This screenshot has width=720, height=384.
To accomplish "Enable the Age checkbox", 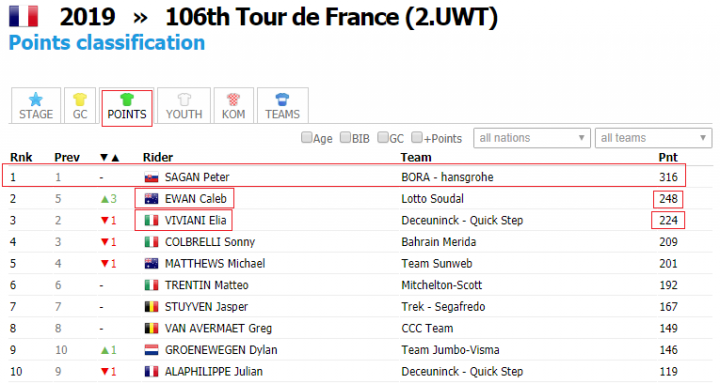I will 306,137.
